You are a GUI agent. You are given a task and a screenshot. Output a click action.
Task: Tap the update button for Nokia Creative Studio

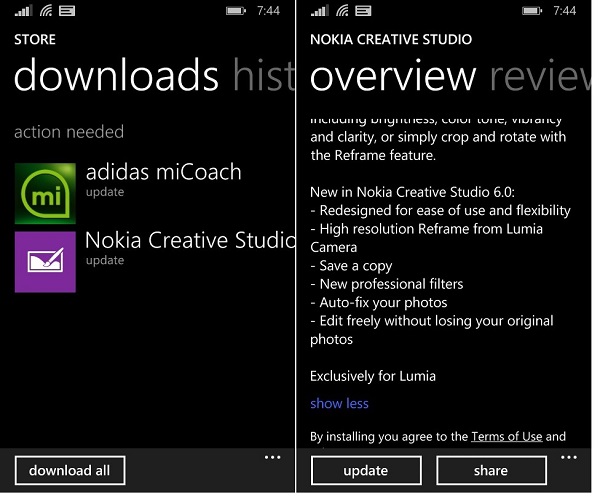tap(366, 470)
